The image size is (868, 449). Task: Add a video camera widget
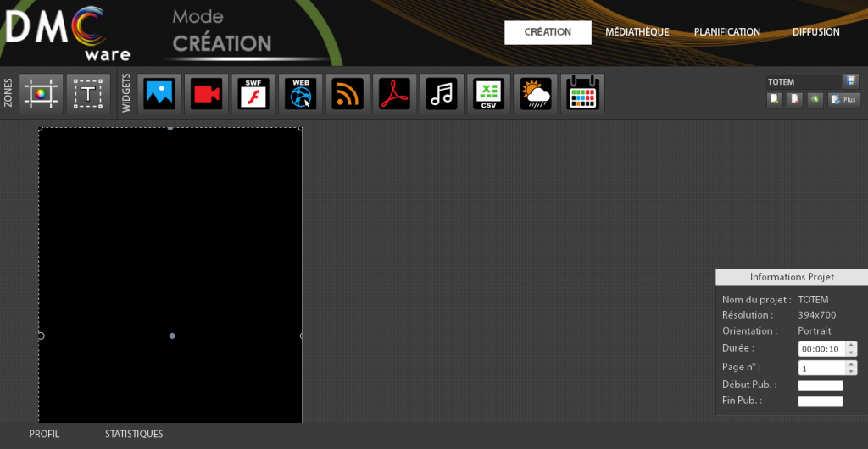click(x=207, y=93)
